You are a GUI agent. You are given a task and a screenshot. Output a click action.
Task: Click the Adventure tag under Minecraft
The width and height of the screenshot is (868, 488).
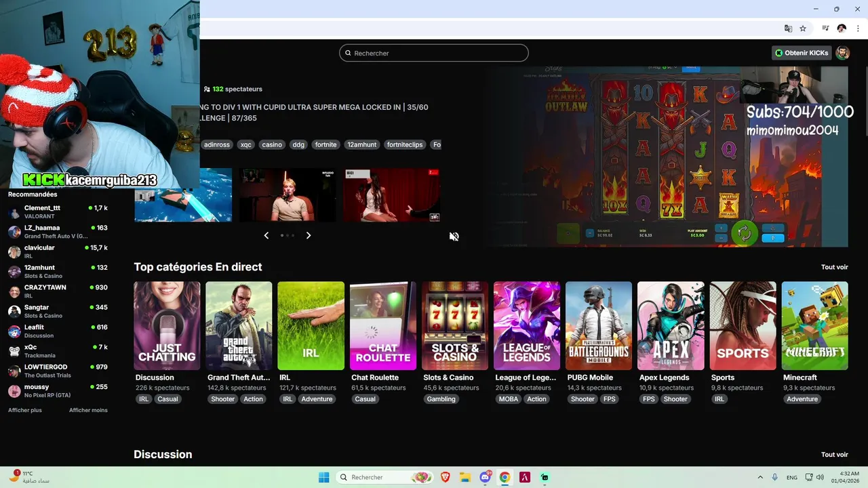click(802, 399)
